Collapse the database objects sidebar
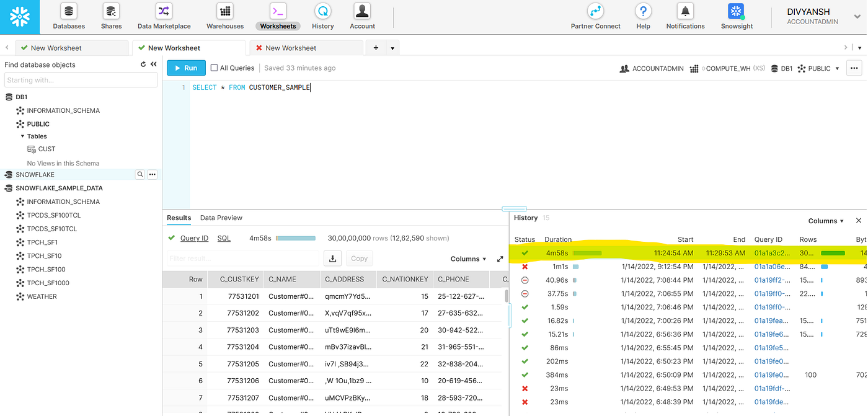 point(154,64)
